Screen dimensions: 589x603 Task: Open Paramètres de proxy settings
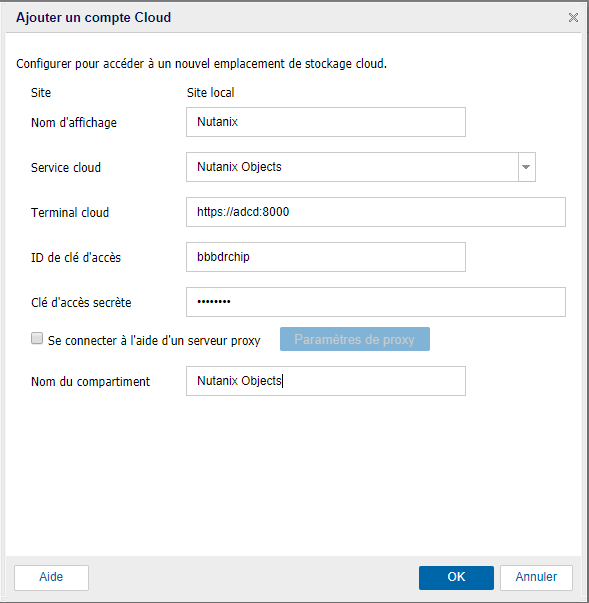tap(354, 339)
